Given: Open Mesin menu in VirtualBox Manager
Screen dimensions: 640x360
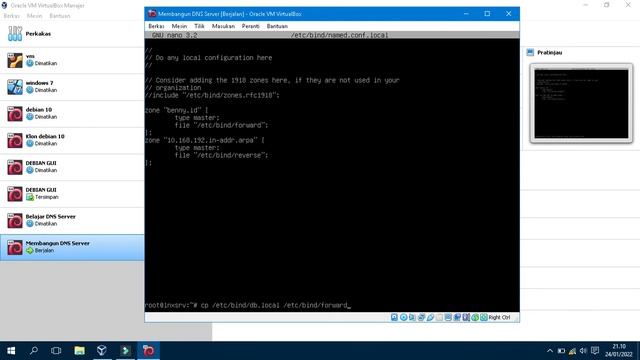Looking at the screenshot, I should (35, 16).
